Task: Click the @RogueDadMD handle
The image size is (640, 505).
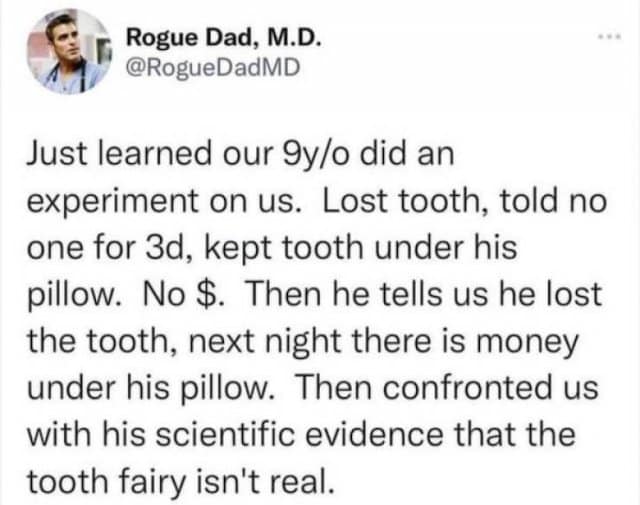Action: 212,68
